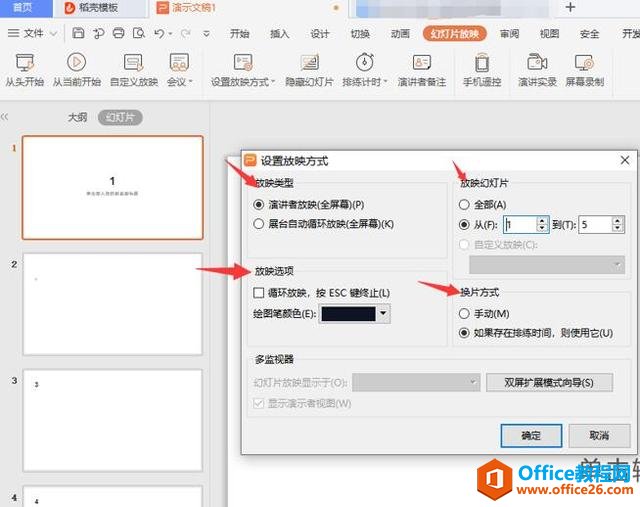Click 排练计时 rehearse timing icon
The image size is (640, 507).
coord(364,62)
